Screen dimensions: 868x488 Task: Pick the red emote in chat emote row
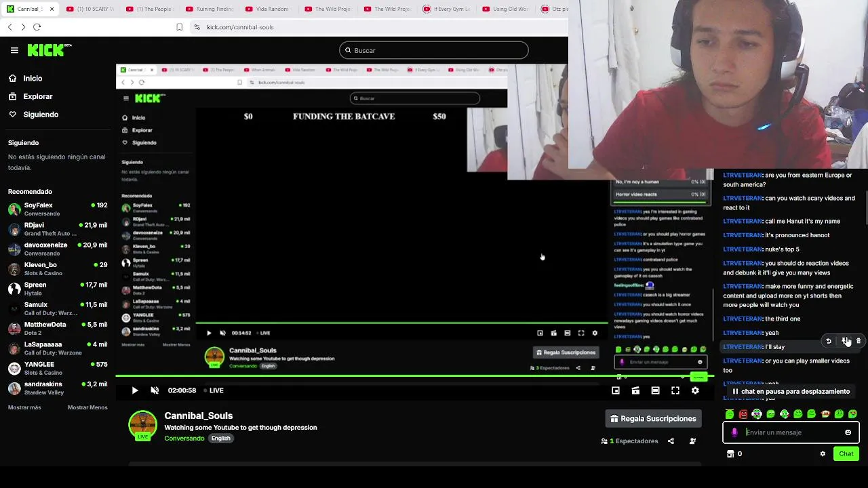pos(743,413)
